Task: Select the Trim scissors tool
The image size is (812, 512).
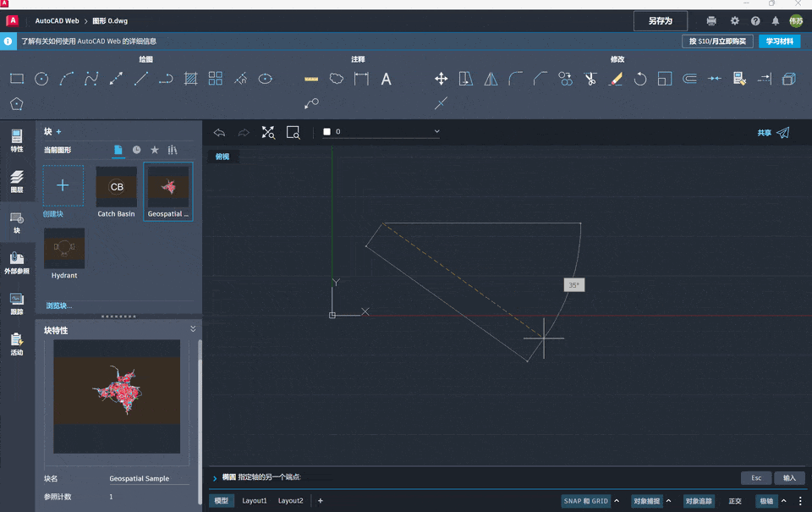Action: 590,79
